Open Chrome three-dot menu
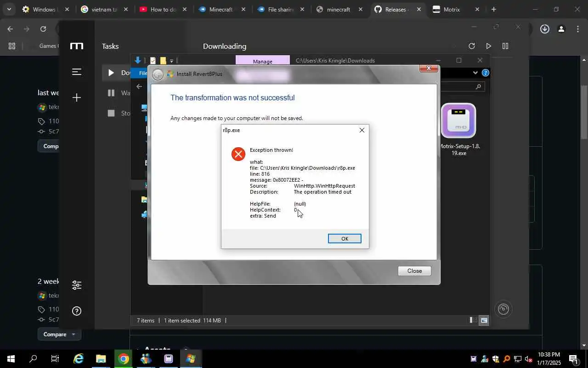This screenshot has width=588, height=368. (x=577, y=29)
